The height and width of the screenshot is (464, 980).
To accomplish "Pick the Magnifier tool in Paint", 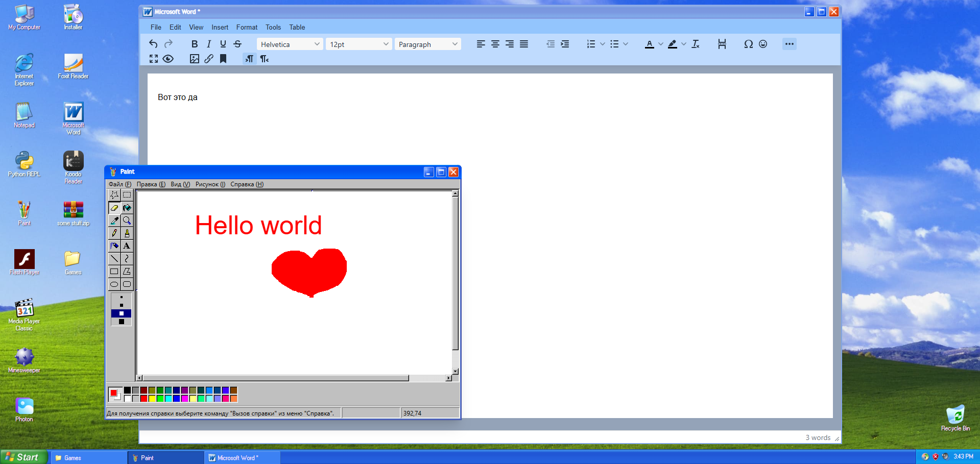I will coord(127,221).
